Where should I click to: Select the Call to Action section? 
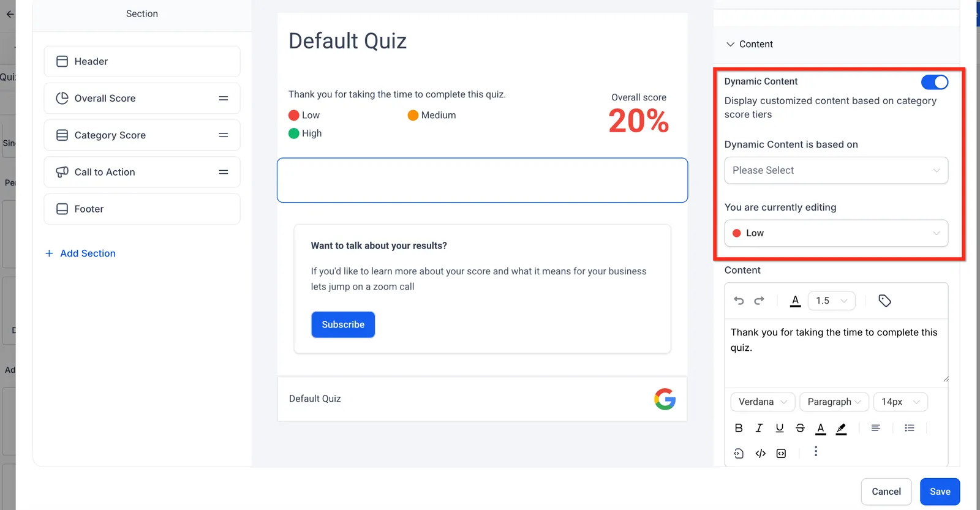pos(142,172)
